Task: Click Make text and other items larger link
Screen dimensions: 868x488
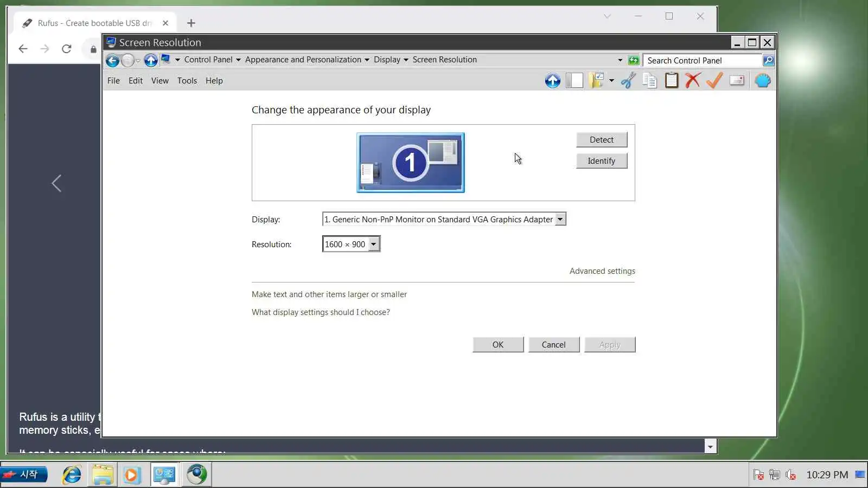Action: pos(329,294)
